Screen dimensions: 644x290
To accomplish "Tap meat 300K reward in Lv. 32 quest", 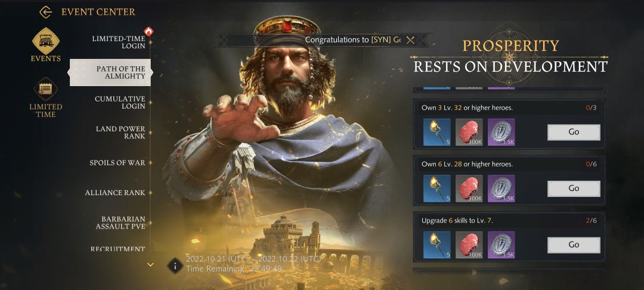I will [469, 132].
